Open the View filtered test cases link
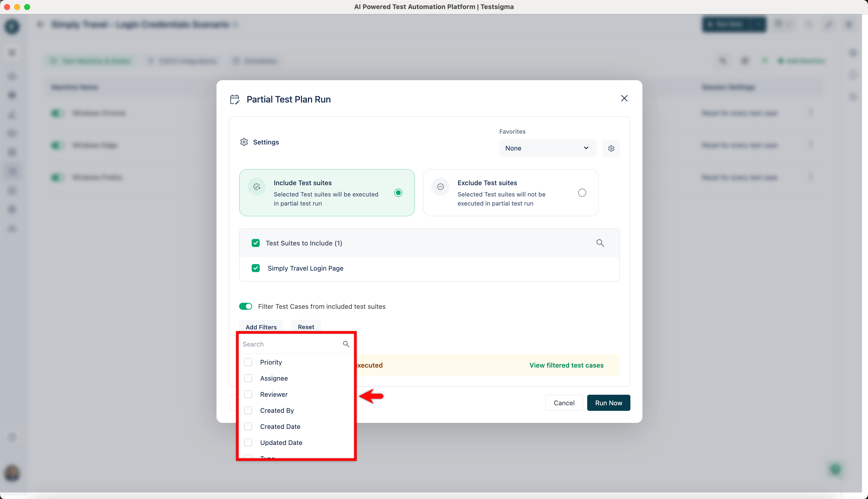The image size is (868, 499). click(566, 365)
